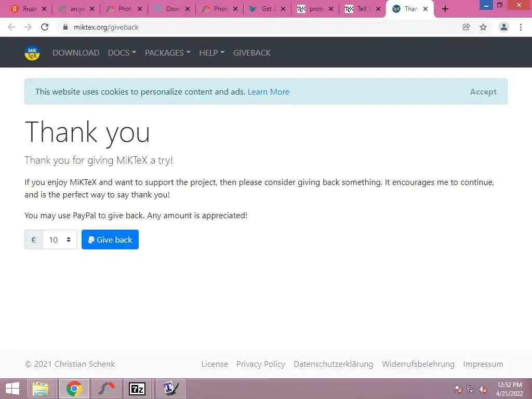Screen dimensions: 532x399
Task: Open the DOWNLOAD page
Action: pyautogui.click(x=76, y=53)
